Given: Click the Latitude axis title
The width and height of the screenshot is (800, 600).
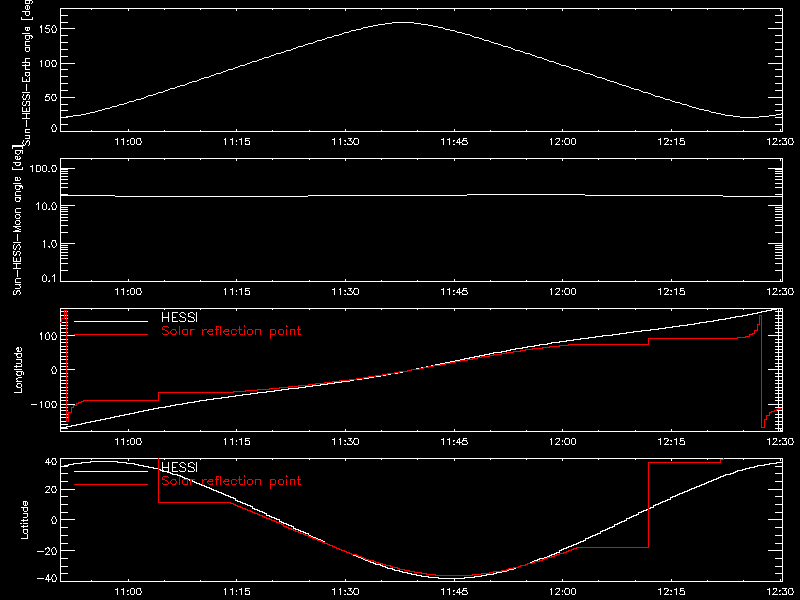Looking at the screenshot, I should 24,520.
